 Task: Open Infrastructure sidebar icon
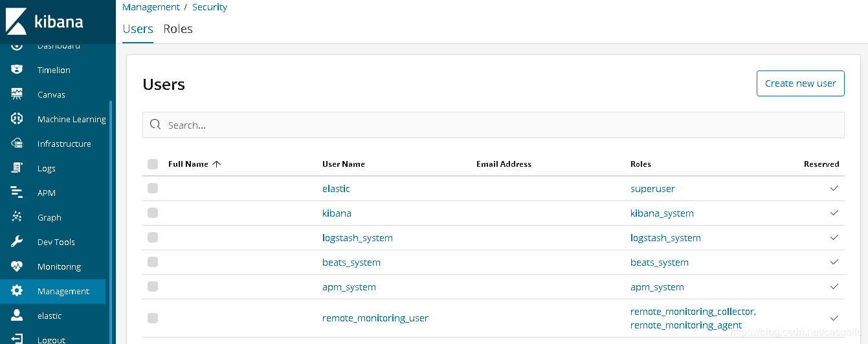17,144
